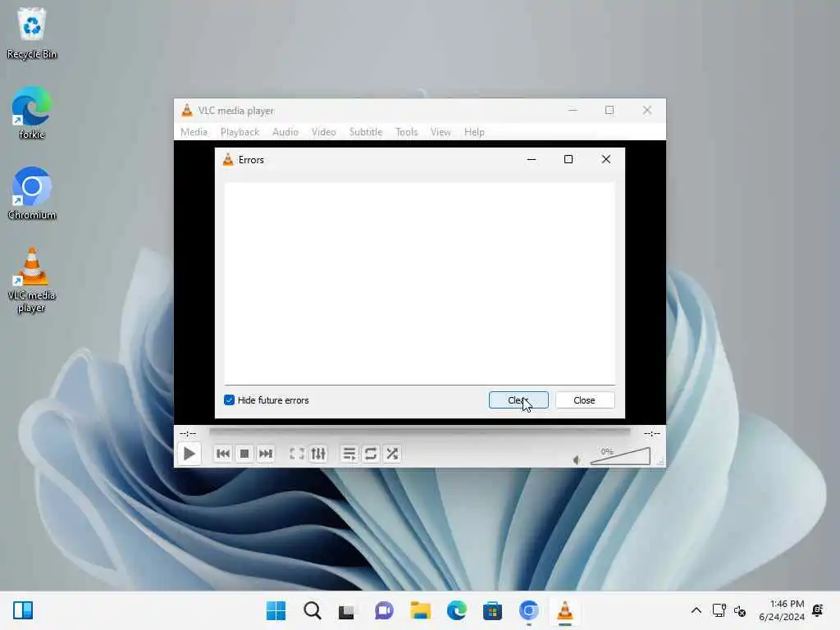The image size is (840, 630).
Task: Maximize the Errors dialog
Action: pyautogui.click(x=568, y=159)
